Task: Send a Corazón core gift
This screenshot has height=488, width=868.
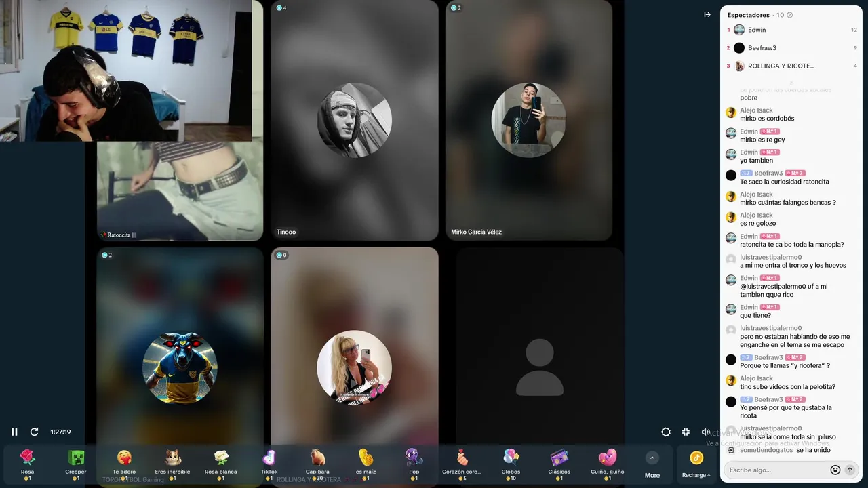Action: point(462,464)
